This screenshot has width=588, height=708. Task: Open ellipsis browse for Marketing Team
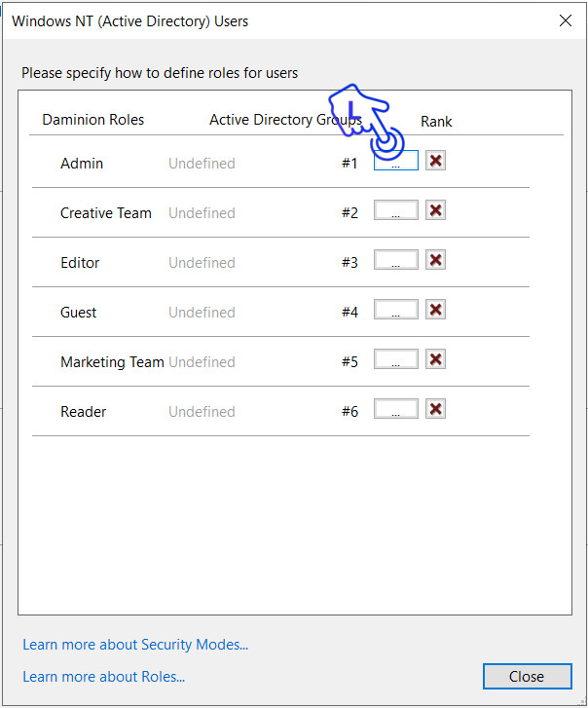click(x=396, y=360)
